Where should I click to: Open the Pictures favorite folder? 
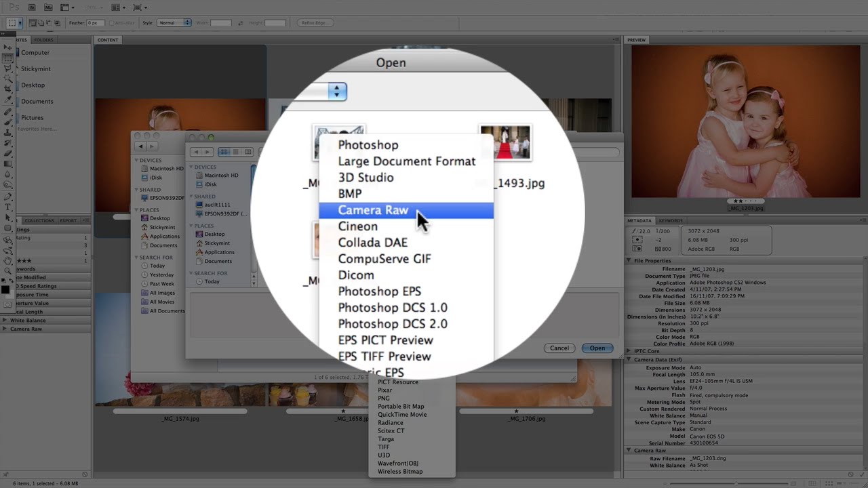32,118
